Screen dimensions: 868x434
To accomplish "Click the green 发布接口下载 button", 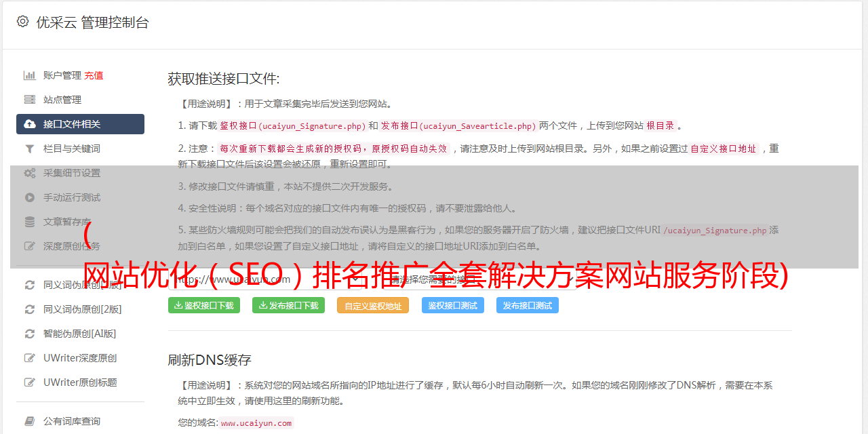I will [x=288, y=305].
